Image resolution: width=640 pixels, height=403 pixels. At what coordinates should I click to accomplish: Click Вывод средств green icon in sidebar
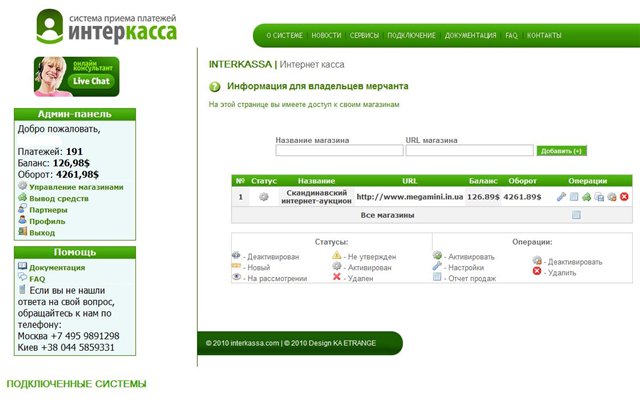click(x=22, y=198)
